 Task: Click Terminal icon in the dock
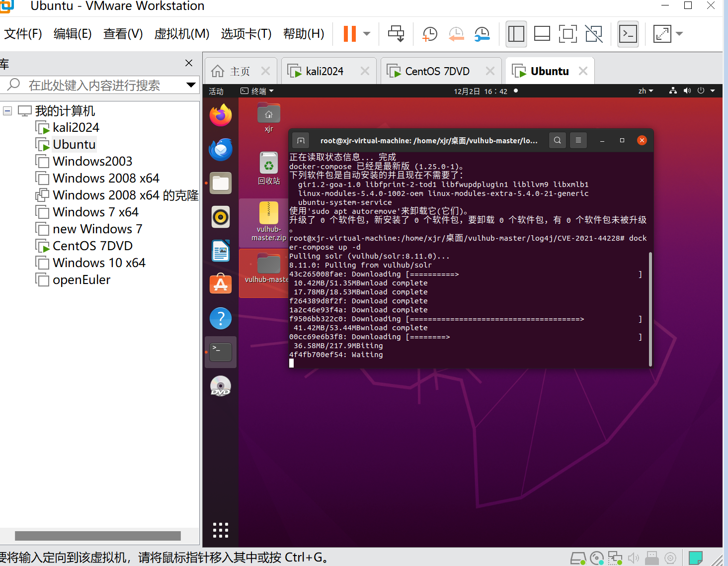(x=221, y=352)
